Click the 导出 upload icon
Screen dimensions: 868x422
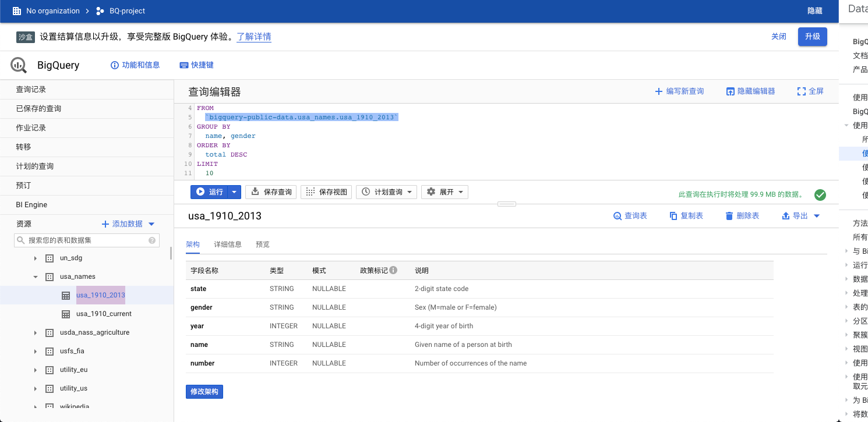point(786,216)
